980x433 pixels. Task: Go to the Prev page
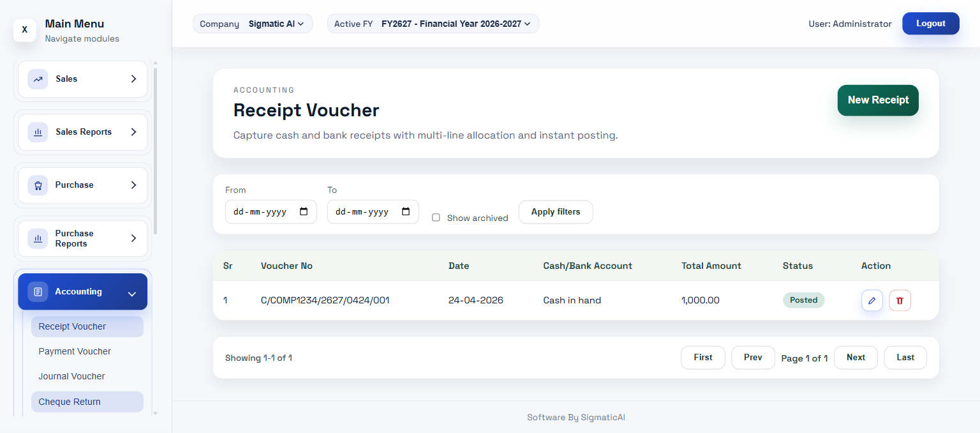point(753,358)
